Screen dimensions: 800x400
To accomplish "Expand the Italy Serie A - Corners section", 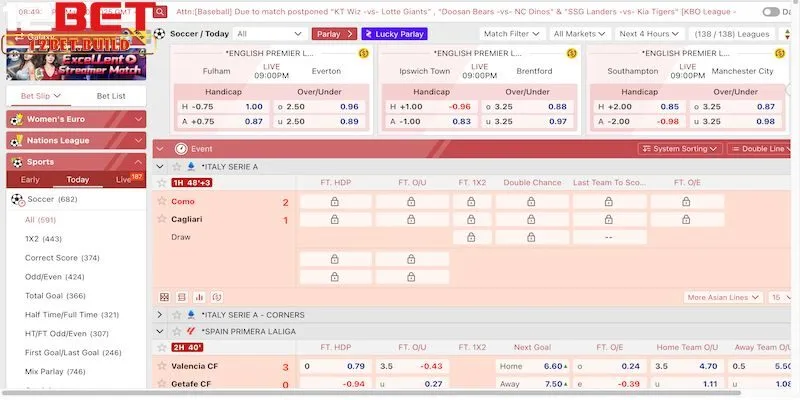I will point(161,315).
